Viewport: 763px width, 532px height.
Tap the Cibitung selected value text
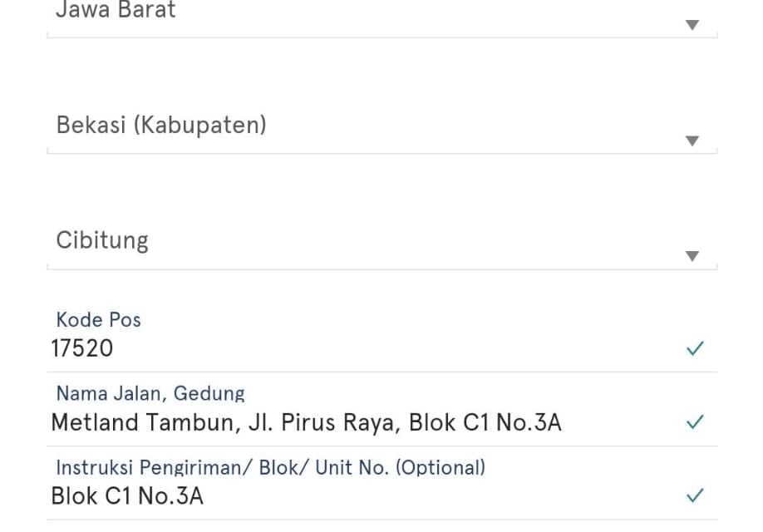point(102,240)
